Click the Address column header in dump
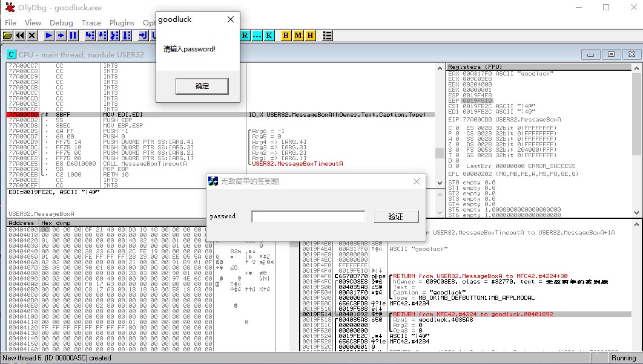The image size is (643, 364). (x=22, y=223)
